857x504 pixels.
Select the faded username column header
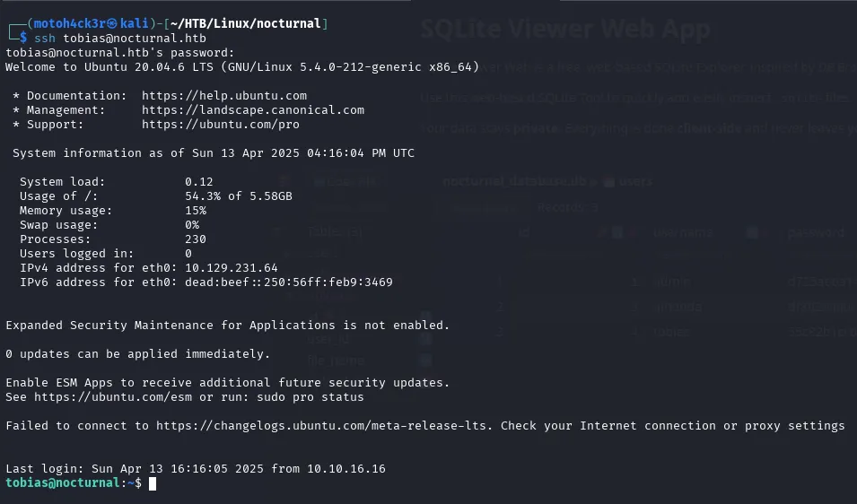pos(683,232)
